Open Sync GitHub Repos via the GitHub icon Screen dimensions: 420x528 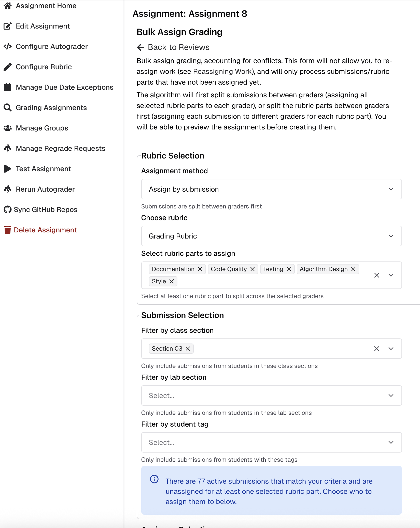click(8, 209)
